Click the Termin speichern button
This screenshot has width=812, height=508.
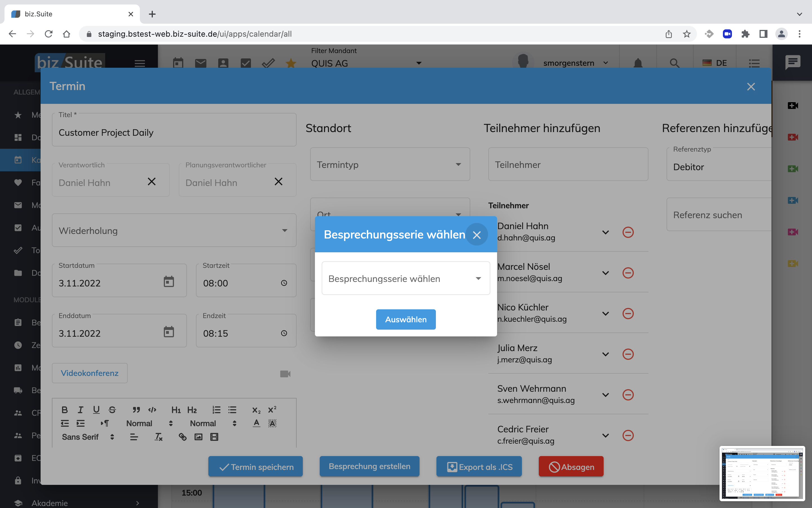(255, 466)
